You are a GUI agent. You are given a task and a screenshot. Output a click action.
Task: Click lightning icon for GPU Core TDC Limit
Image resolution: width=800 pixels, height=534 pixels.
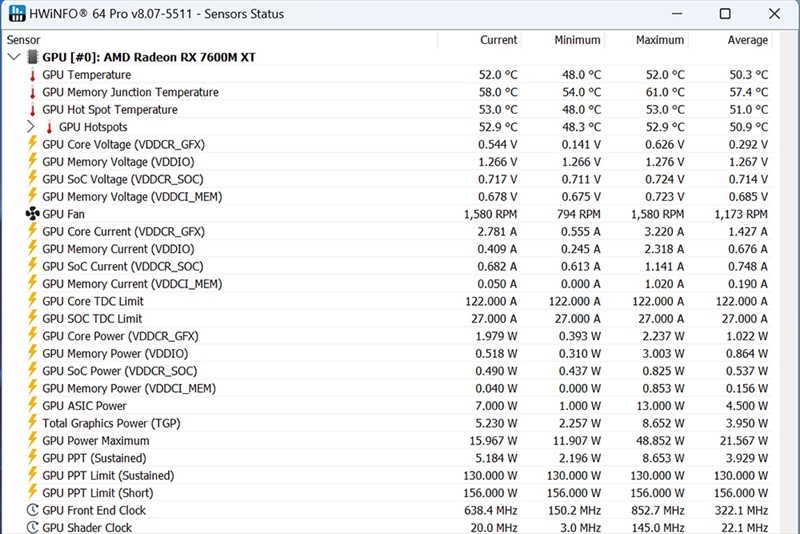[32, 300]
